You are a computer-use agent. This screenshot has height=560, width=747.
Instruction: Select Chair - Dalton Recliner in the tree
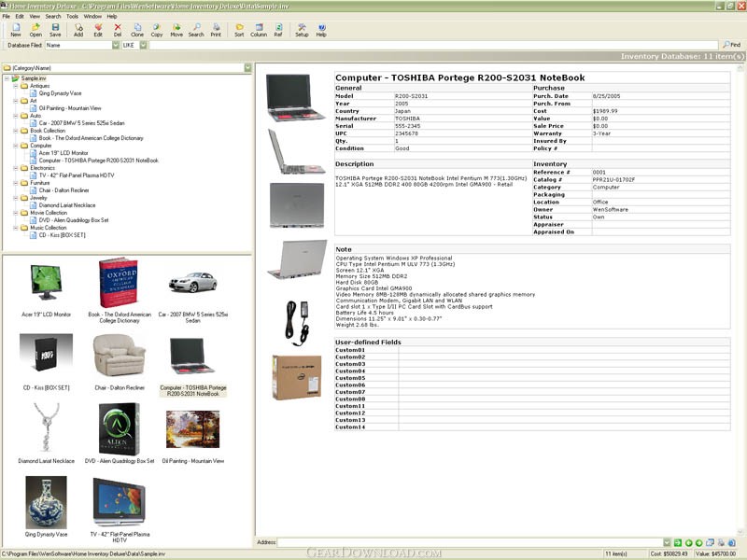63,190
